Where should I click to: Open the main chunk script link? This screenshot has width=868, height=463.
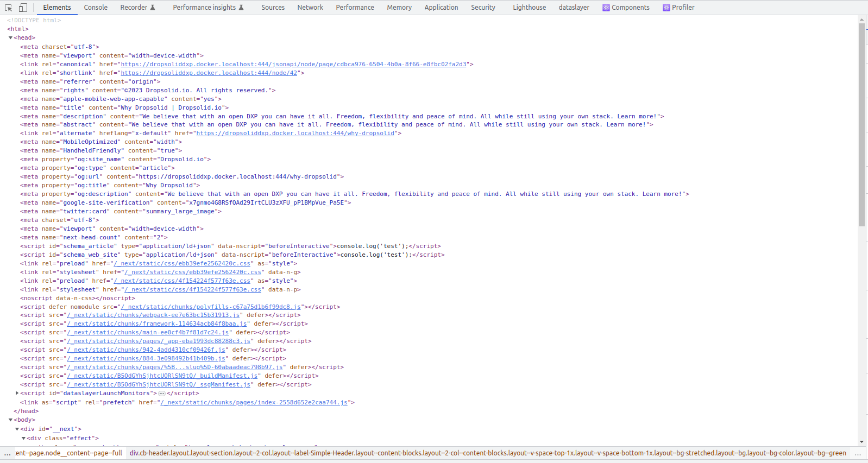(148, 332)
